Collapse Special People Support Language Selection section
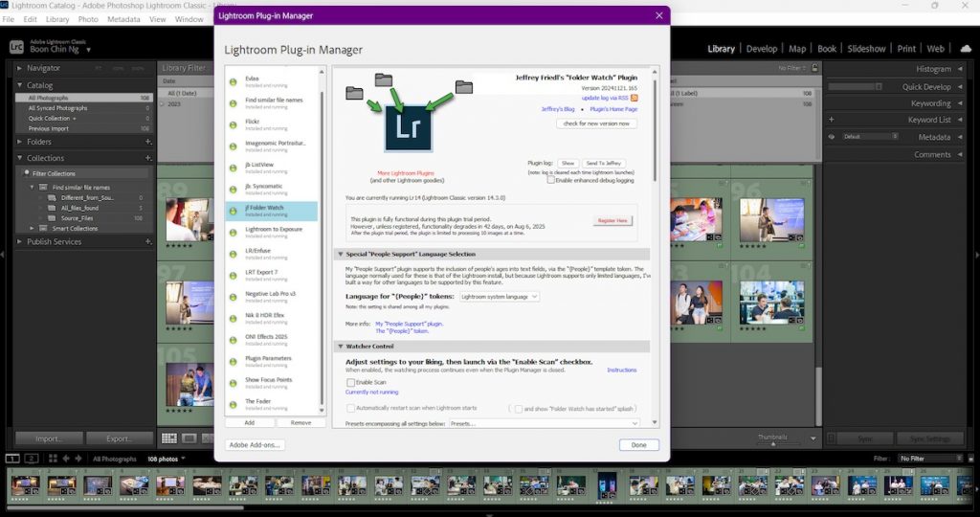The width and height of the screenshot is (980, 517). (x=341, y=254)
